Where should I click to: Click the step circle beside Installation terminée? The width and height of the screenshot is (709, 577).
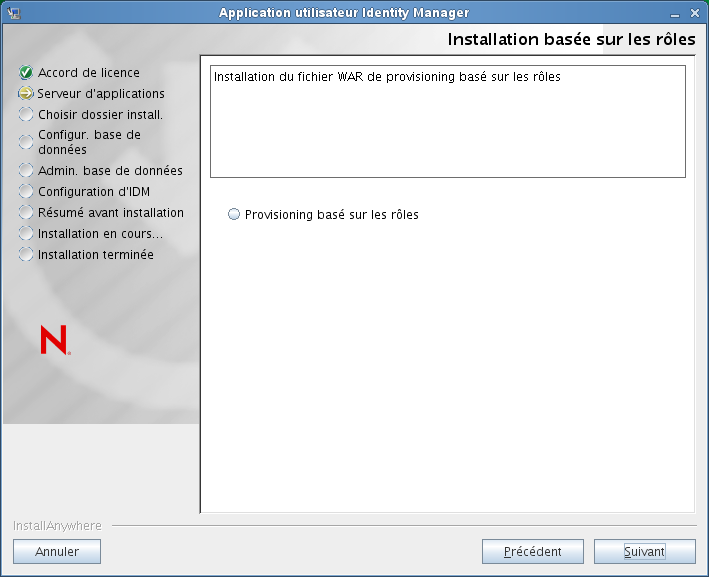(x=26, y=254)
